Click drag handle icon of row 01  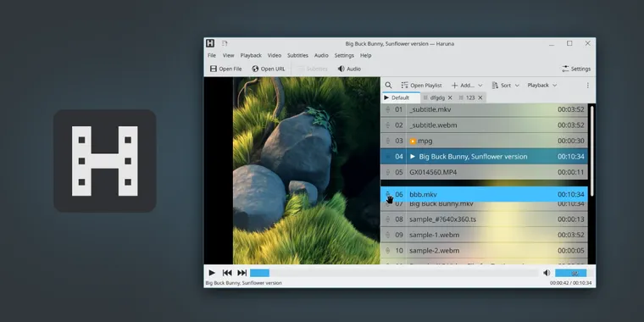click(x=387, y=109)
